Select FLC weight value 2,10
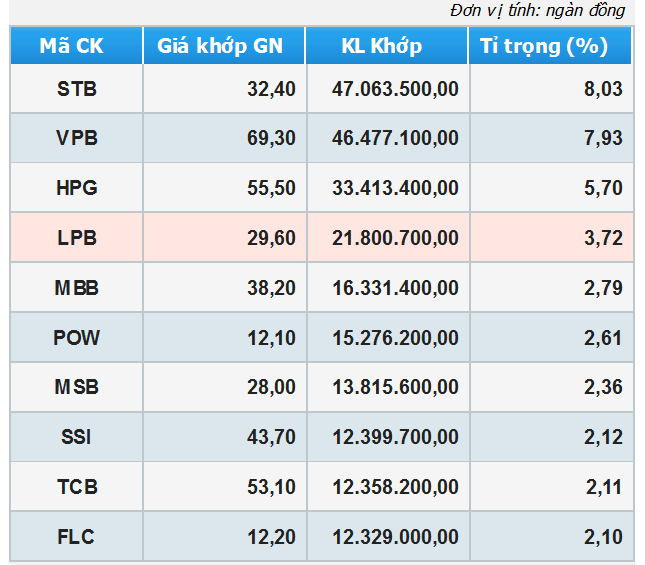 click(603, 537)
